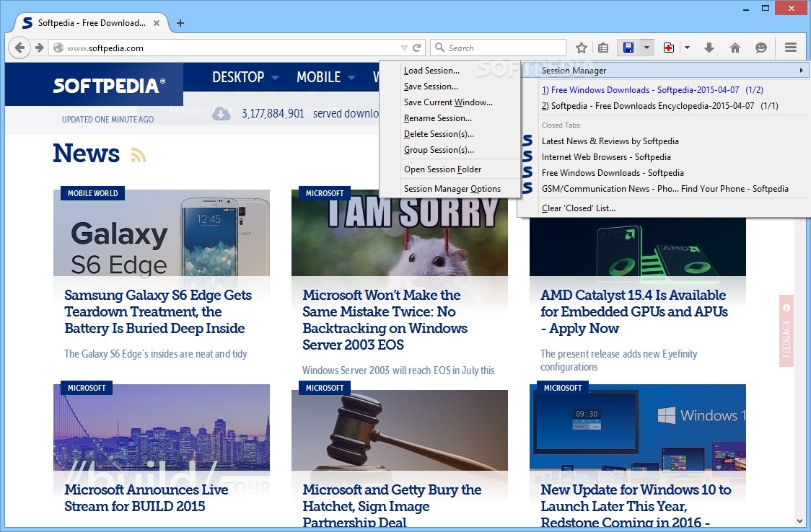Click the served downloads cloud icon
Image resolution: width=811 pixels, height=532 pixels.
(222, 113)
